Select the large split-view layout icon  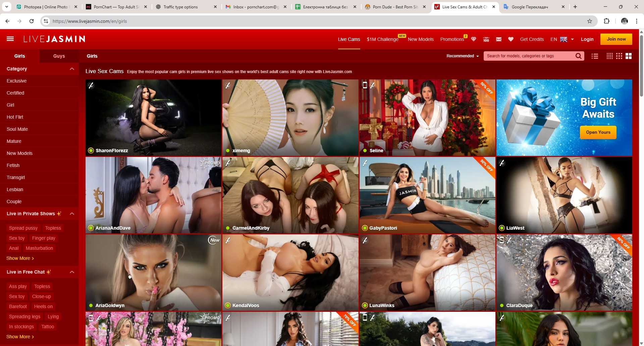click(629, 56)
